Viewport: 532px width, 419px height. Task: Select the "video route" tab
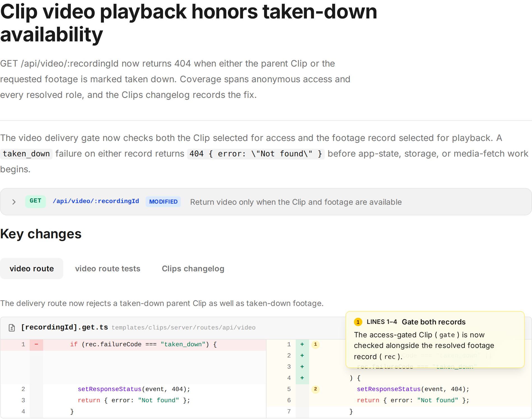(32, 269)
